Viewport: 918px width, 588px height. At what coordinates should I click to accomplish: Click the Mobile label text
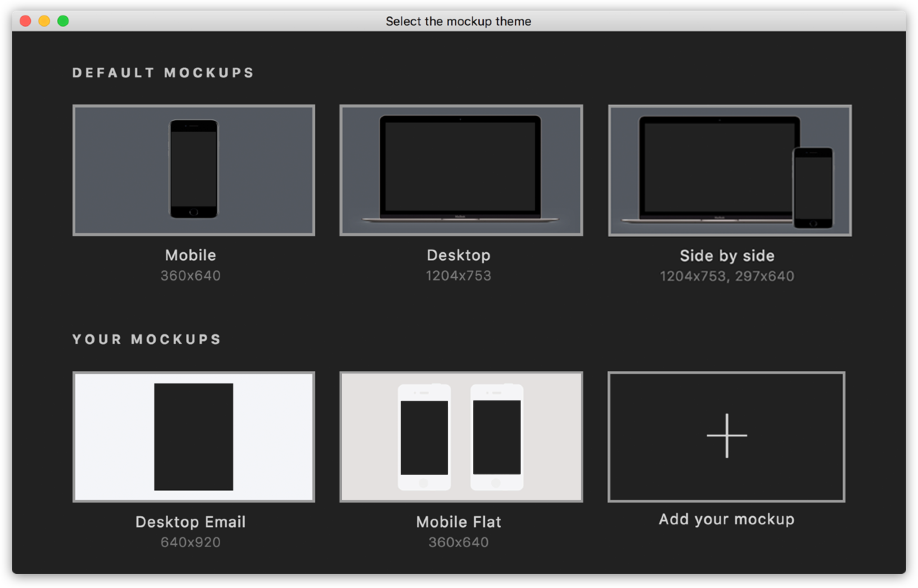click(x=191, y=255)
